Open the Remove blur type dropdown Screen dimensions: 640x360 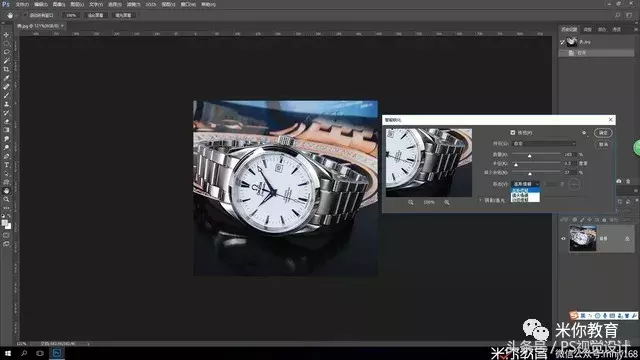(525, 184)
